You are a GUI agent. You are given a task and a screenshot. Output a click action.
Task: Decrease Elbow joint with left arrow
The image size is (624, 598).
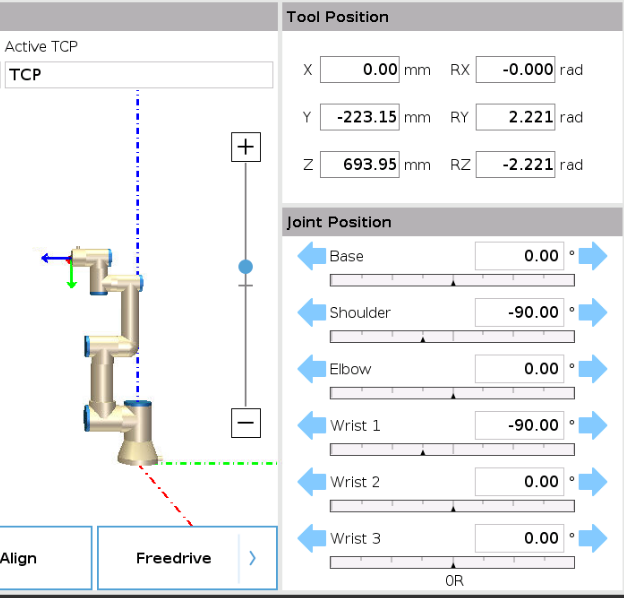(x=312, y=369)
